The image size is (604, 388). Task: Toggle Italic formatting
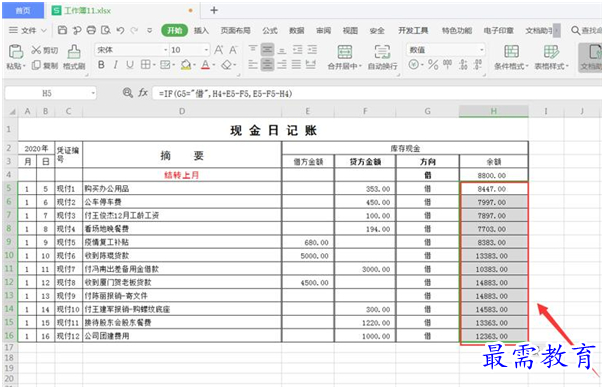(116, 65)
